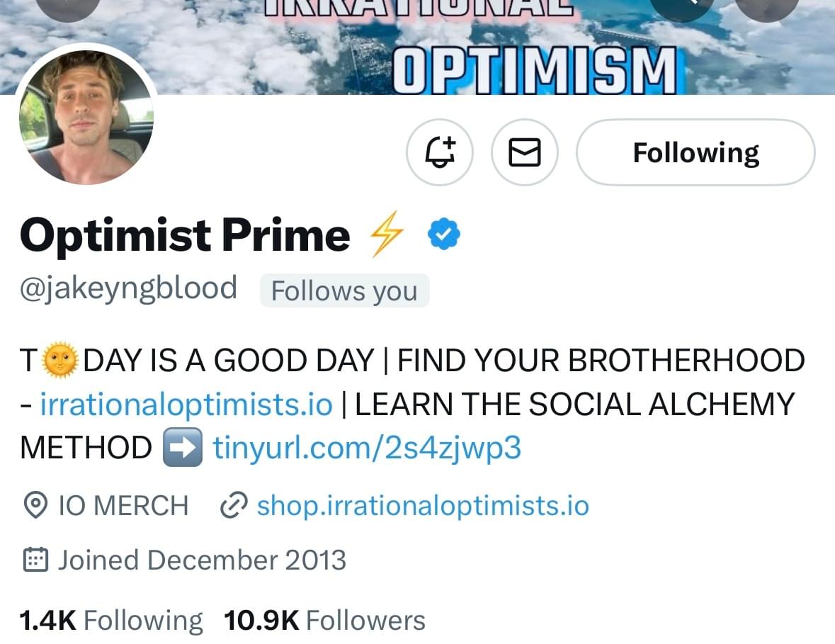Click the Follows you badge
This screenshot has width=835, height=644.
(344, 290)
